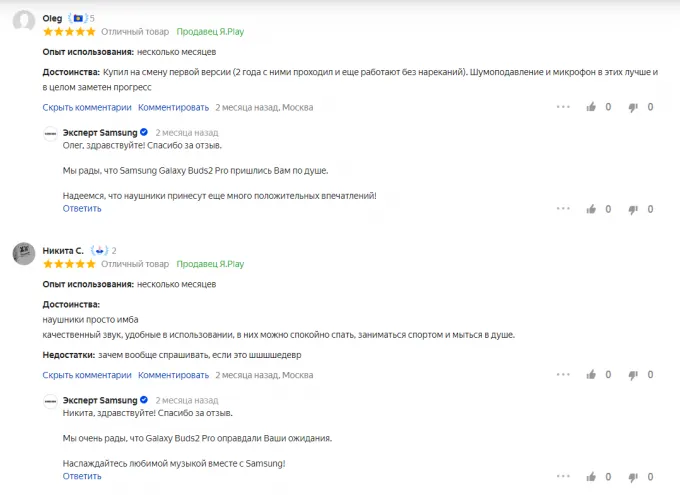Like Oleg's review with thumbs up

592,107
